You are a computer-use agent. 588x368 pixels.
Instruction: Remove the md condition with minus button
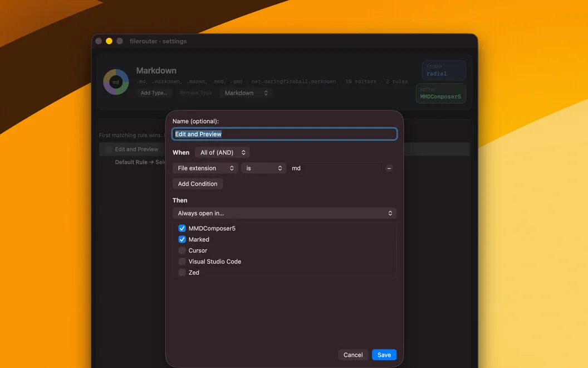(x=389, y=168)
